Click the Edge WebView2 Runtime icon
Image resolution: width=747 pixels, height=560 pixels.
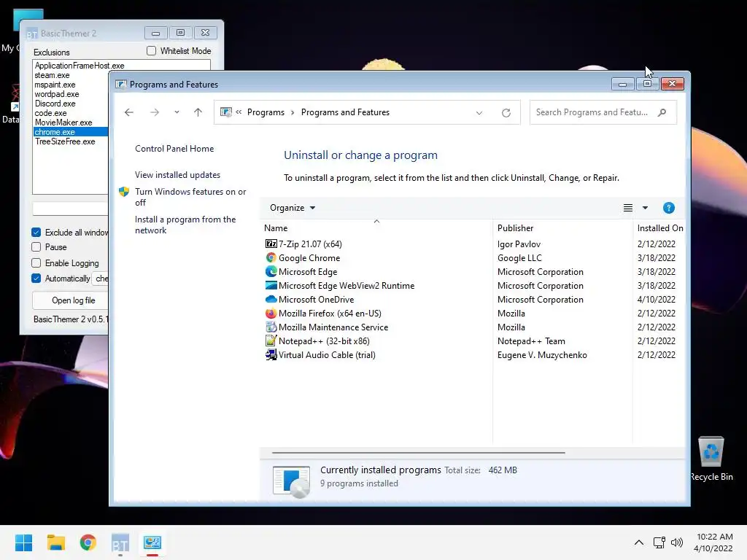coord(271,285)
